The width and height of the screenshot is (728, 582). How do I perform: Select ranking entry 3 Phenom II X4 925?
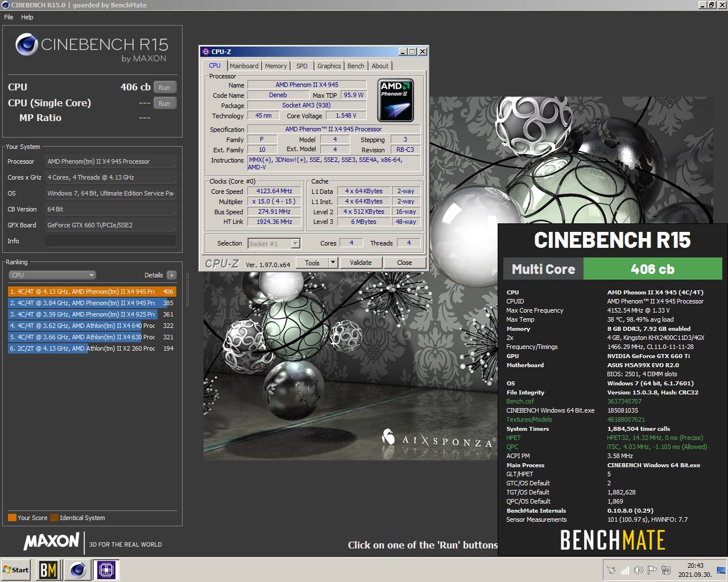[x=92, y=314]
